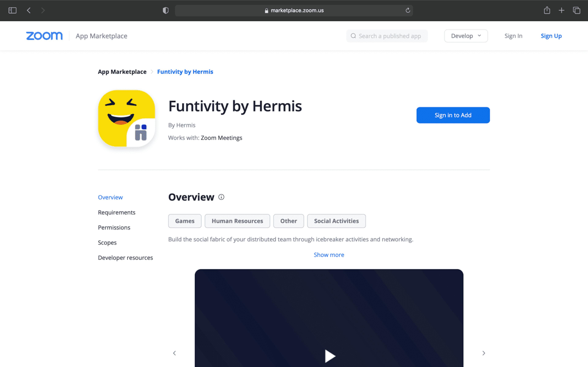The image size is (588, 367).
Task: Go back with browser back arrow
Action: click(x=29, y=10)
